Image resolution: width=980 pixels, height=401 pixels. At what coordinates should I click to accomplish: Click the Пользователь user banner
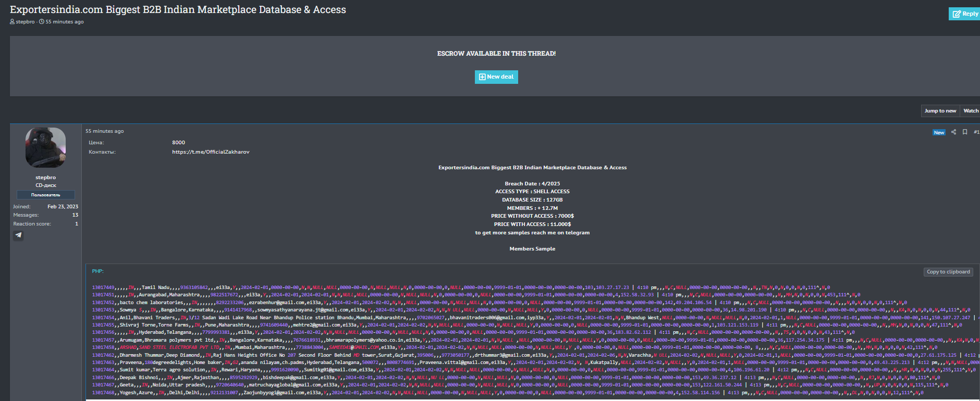(x=45, y=195)
